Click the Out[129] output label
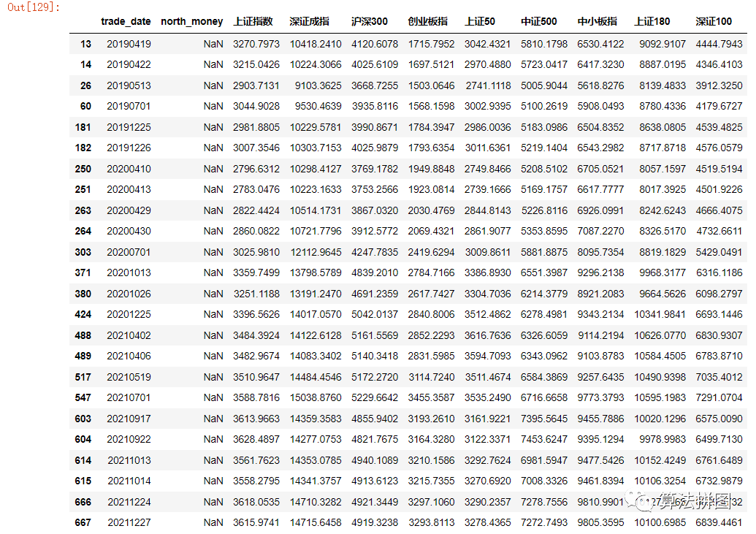Viewport: 756px width, 534px height. point(34,7)
